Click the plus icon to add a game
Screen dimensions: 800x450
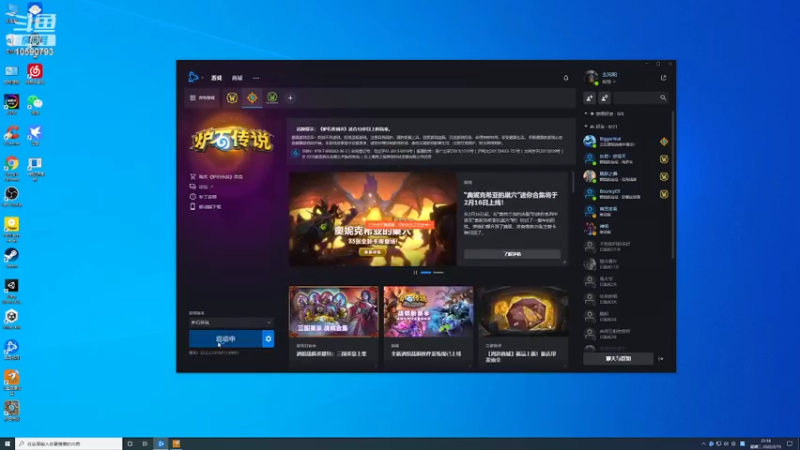pos(290,97)
